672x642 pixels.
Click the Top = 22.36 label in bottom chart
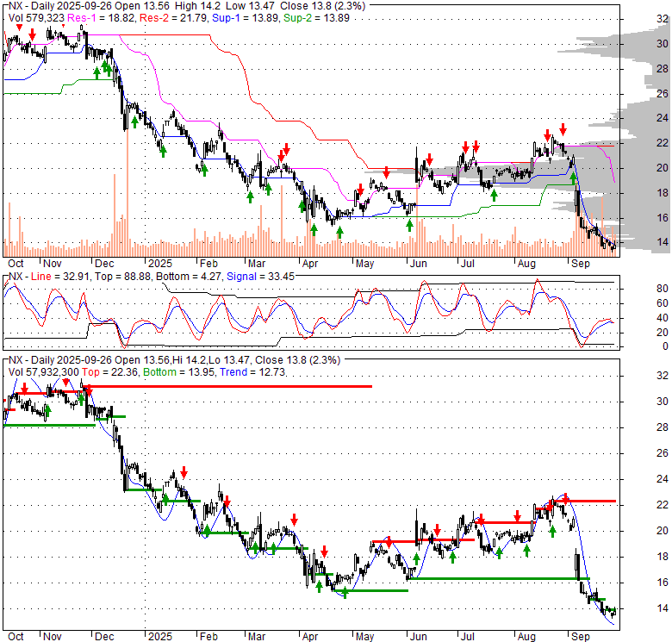click(110, 372)
